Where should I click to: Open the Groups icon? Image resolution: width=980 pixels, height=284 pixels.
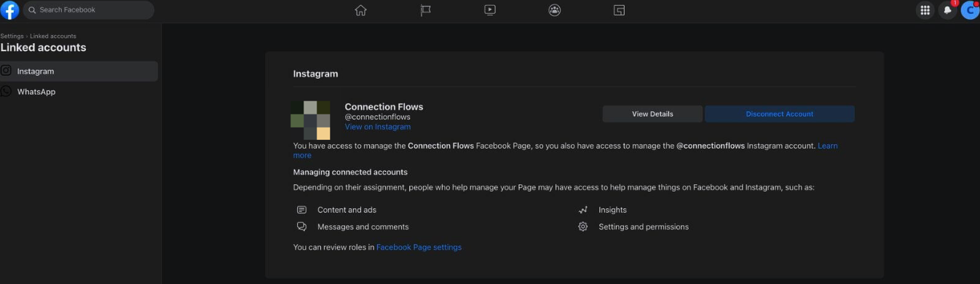(555, 10)
